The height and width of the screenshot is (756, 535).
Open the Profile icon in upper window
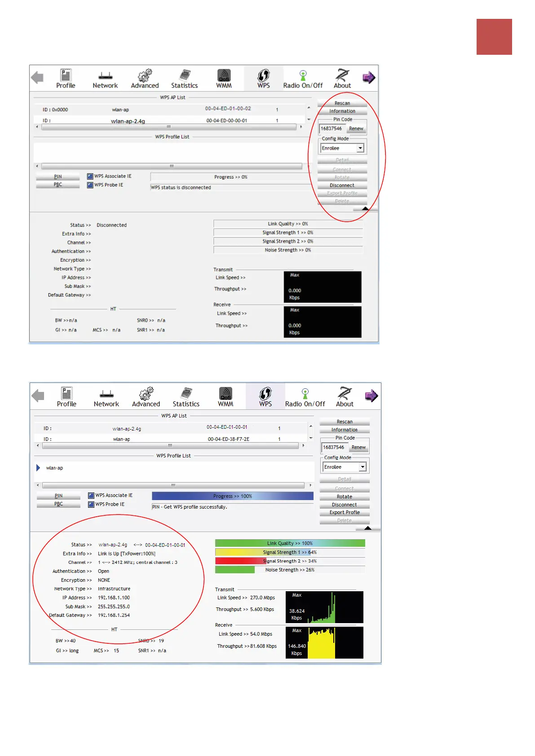click(x=66, y=79)
